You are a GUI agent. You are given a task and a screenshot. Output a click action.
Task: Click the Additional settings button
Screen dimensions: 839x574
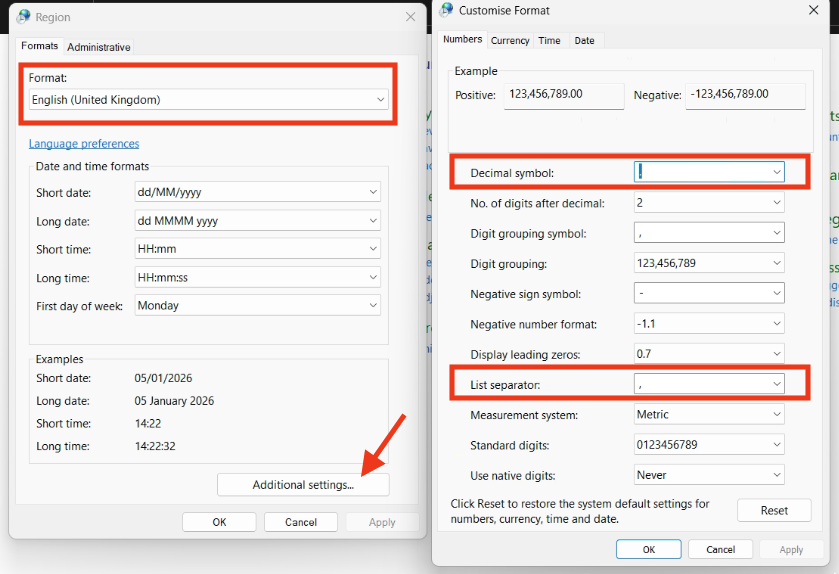[303, 485]
